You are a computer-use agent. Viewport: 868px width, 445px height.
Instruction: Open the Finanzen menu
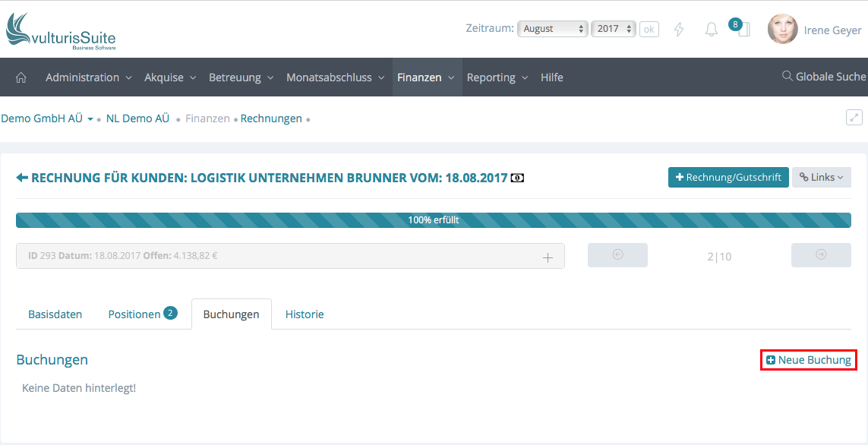[426, 77]
